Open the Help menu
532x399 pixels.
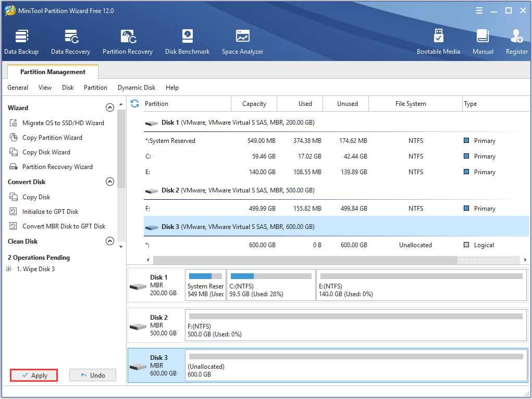pyautogui.click(x=172, y=88)
